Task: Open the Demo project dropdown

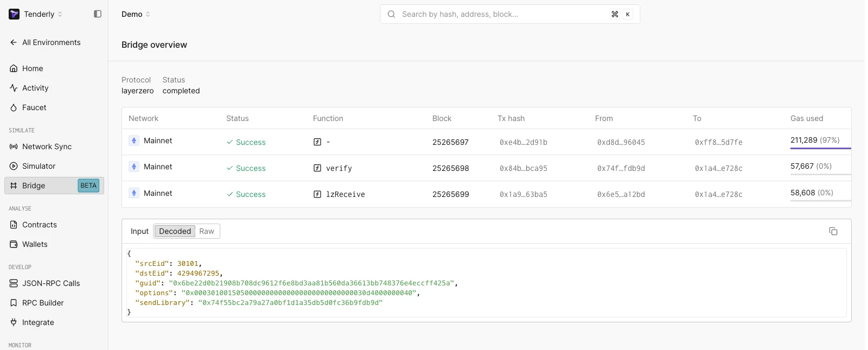Action: 136,14
